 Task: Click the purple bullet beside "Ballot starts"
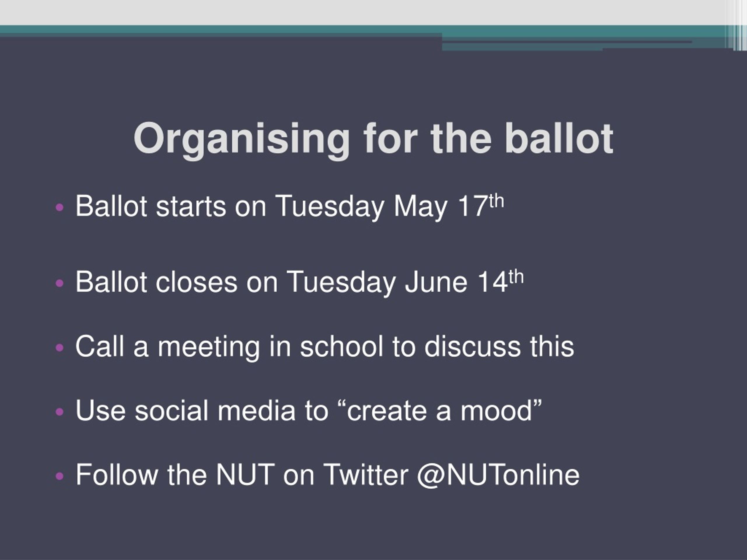coord(60,207)
